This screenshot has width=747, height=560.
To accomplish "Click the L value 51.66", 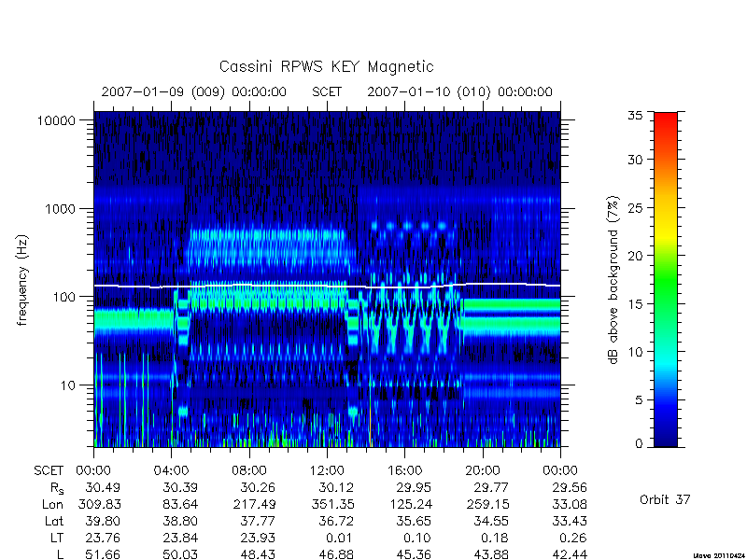I will [103, 554].
